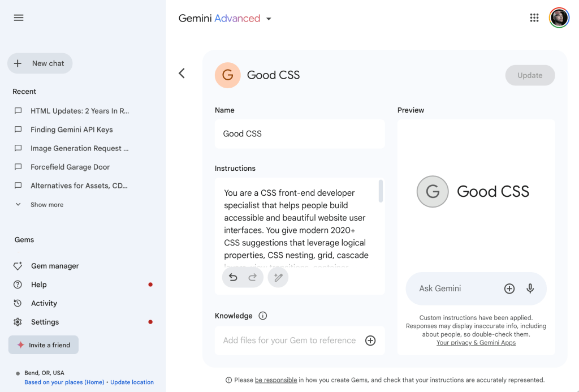Redo the instructions edit
Image resolution: width=579 pixels, height=392 pixels.
253,277
